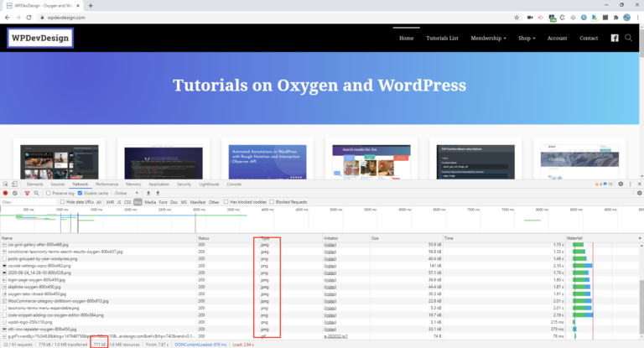Close the DevTools panel
Image resolution: width=644 pixels, height=348 pixels.
640,184
